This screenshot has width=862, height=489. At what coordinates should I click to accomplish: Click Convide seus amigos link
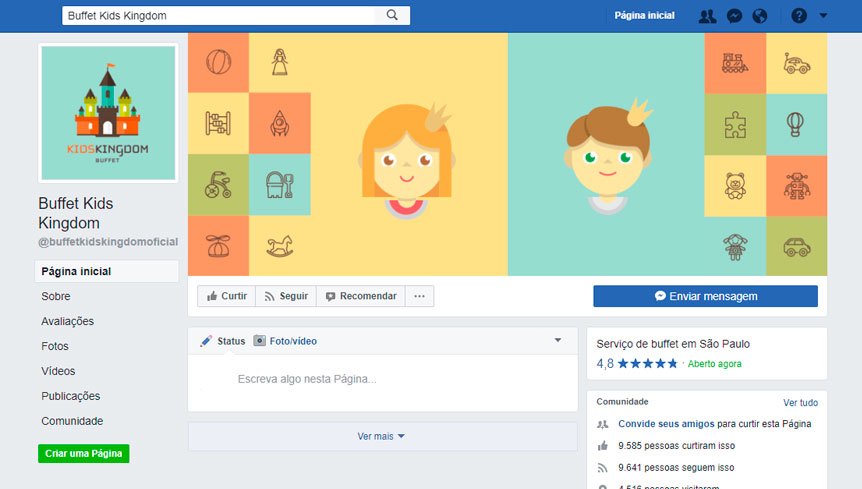click(666, 424)
